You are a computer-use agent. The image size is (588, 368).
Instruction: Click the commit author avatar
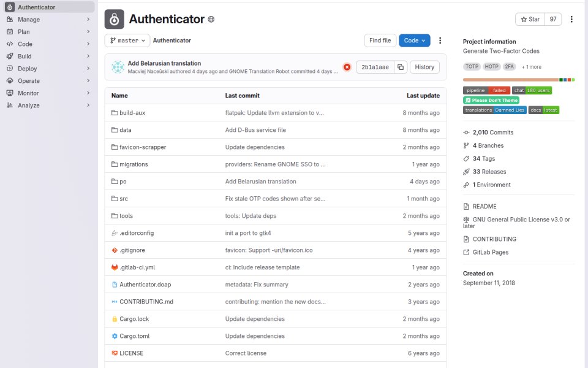[x=118, y=67]
